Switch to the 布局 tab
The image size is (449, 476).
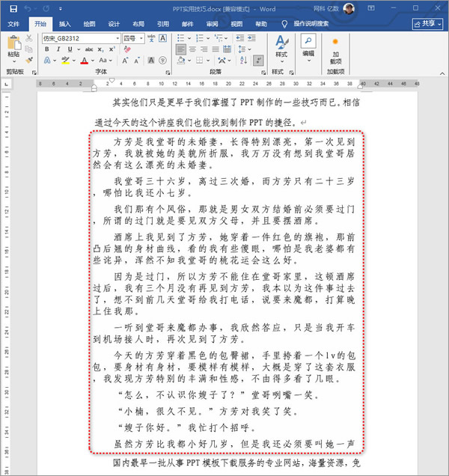(x=138, y=24)
